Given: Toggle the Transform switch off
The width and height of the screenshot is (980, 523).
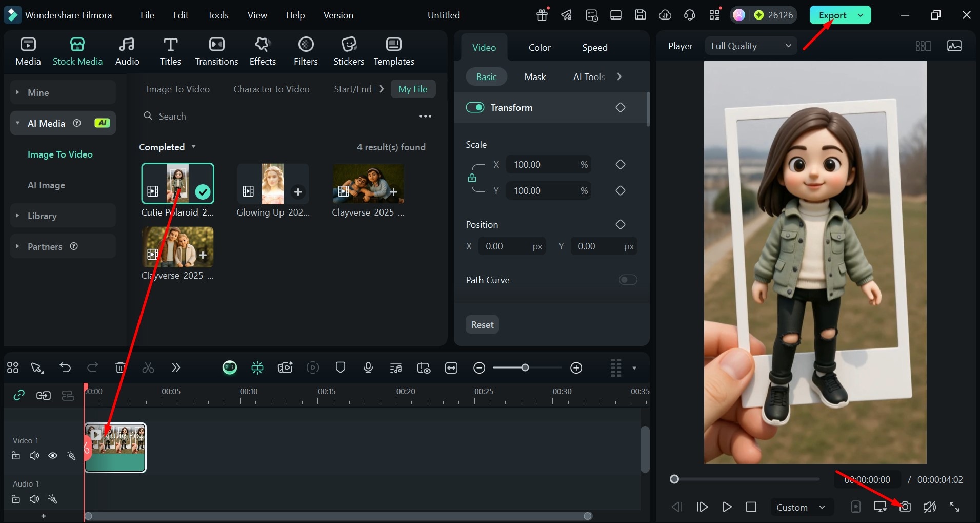Looking at the screenshot, I should coord(475,107).
